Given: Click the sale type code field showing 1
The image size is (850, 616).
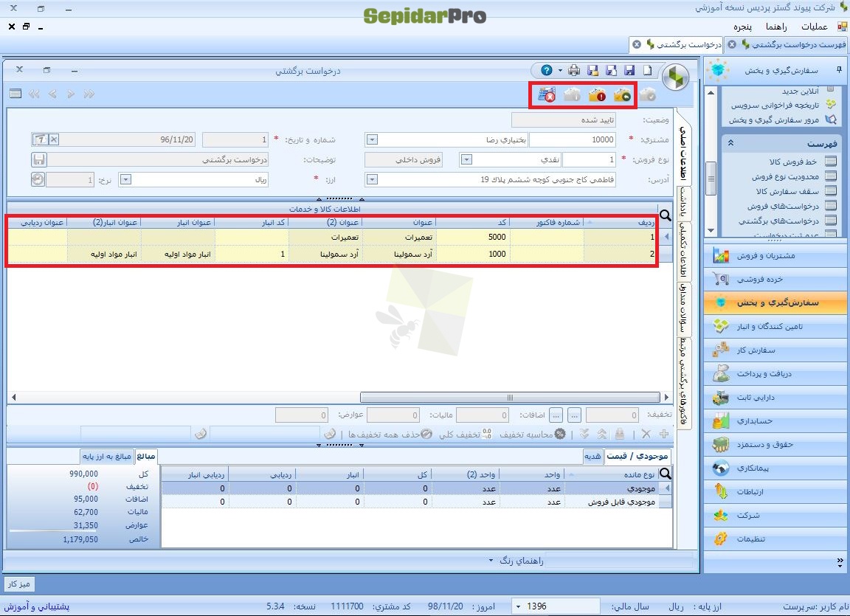Looking at the screenshot, I should [590, 159].
